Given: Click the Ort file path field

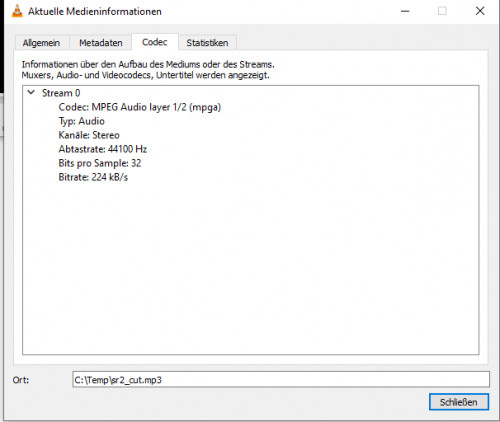Looking at the screenshot, I should tap(281, 380).
